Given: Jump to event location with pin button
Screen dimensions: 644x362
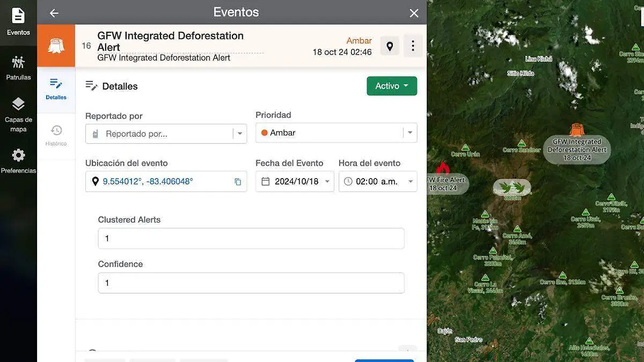Looking at the screenshot, I should (x=390, y=46).
